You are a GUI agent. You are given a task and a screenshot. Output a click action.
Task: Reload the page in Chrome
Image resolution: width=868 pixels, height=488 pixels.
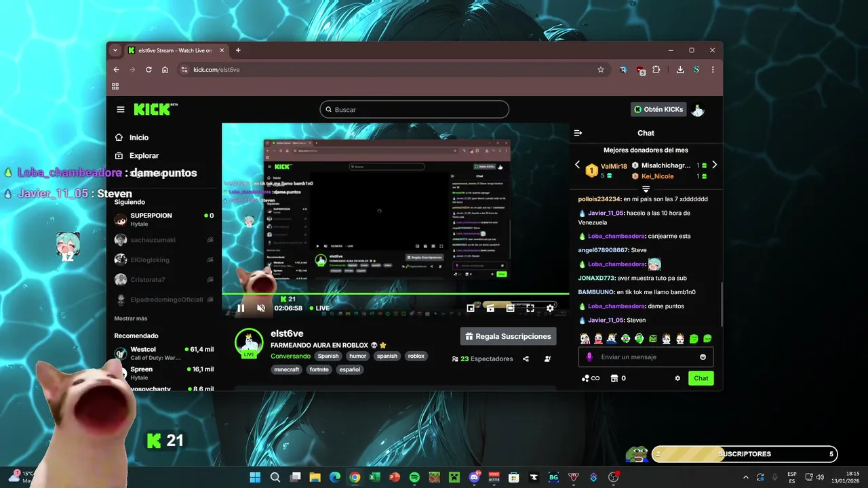pos(149,69)
